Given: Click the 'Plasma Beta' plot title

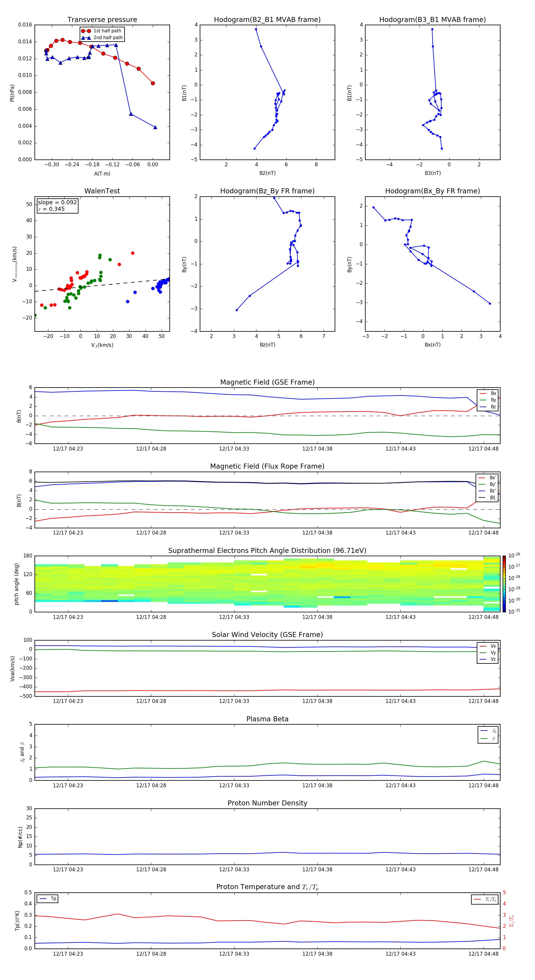Looking at the screenshot, I should (267, 719).
